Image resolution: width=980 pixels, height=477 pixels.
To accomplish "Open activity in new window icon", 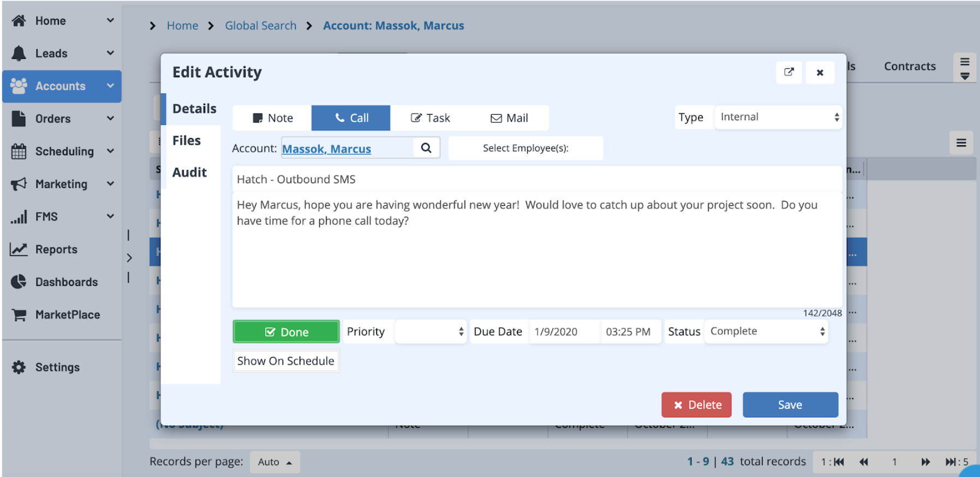I will pyautogui.click(x=788, y=72).
